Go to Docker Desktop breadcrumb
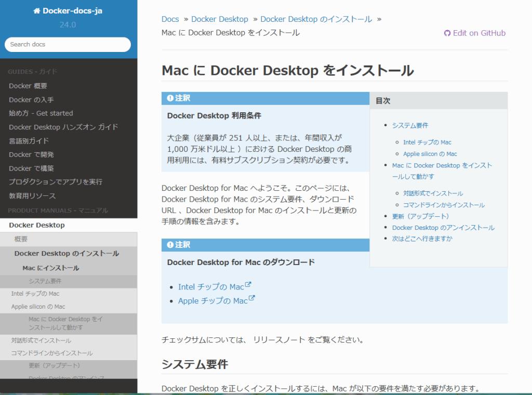532x395 pixels. click(x=220, y=19)
